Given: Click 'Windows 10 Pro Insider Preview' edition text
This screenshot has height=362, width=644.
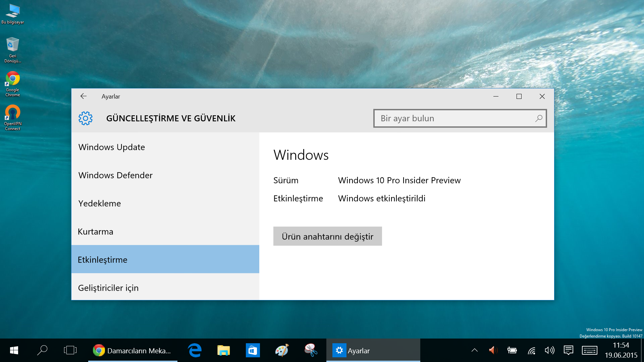Looking at the screenshot, I should (x=399, y=180).
